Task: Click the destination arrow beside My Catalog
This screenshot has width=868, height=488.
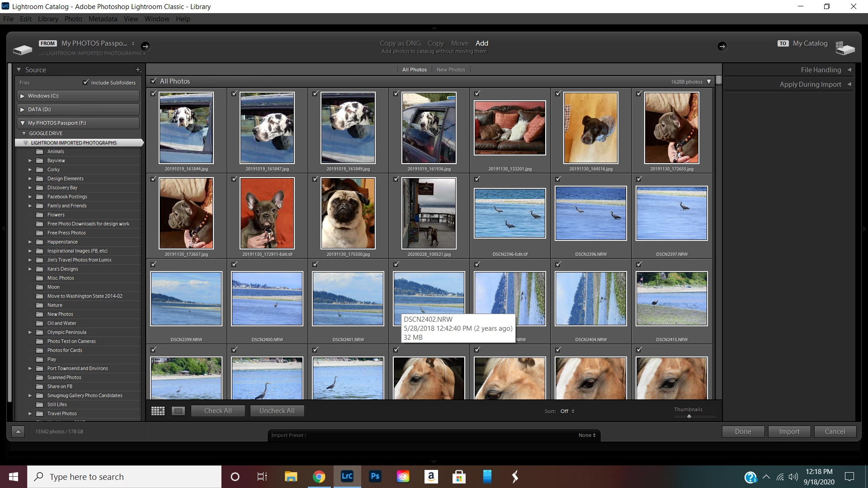Action: (x=722, y=46)
